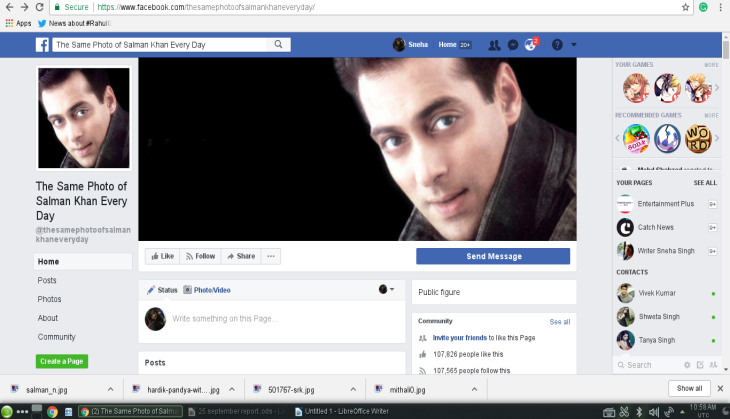Image resolution: width=730 pixels, height=419 pixels.
Task: Select the Home tab in page sidebar
Action: pyautogui.click(x=83, y=262)
